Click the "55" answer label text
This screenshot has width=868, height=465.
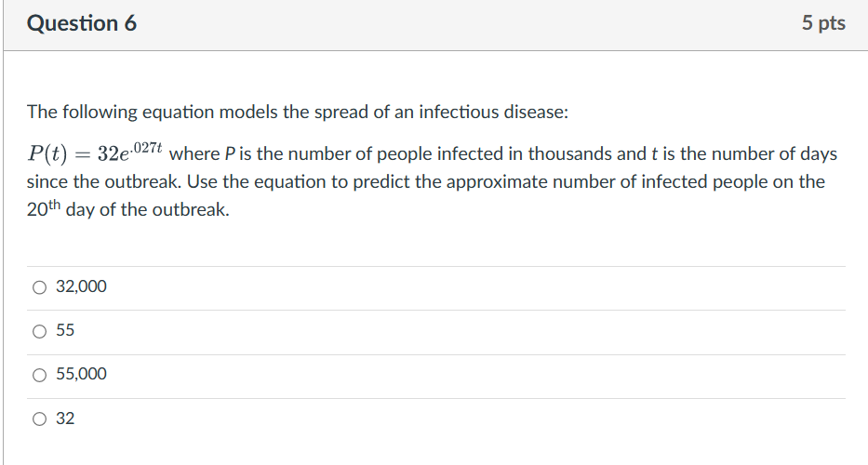pos(65,330)
